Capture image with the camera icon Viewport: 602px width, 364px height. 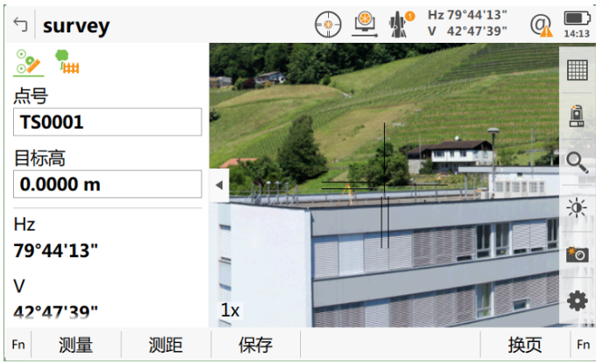point(577,255)
